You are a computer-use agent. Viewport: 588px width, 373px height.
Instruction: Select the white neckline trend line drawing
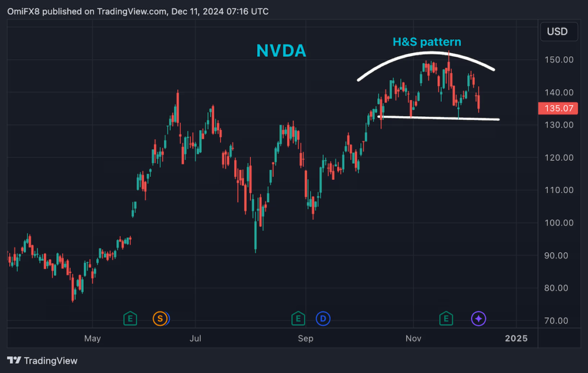[x=439, y=118]
